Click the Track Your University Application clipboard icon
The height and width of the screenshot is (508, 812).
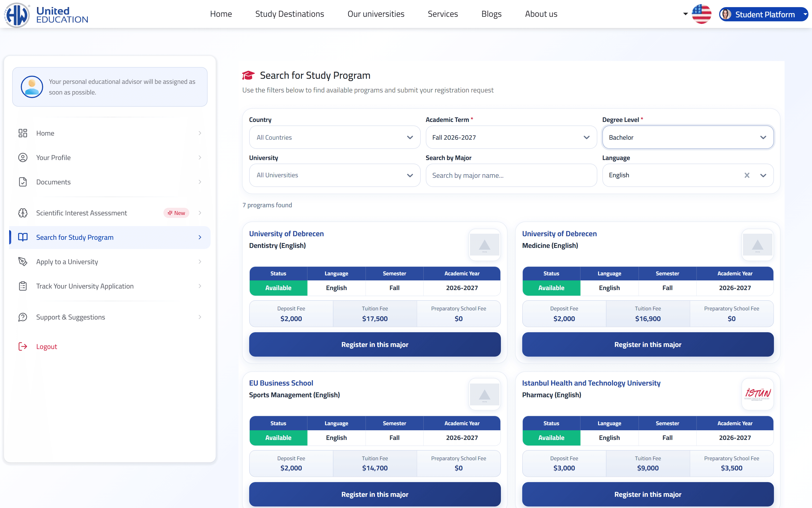[23, 286]
